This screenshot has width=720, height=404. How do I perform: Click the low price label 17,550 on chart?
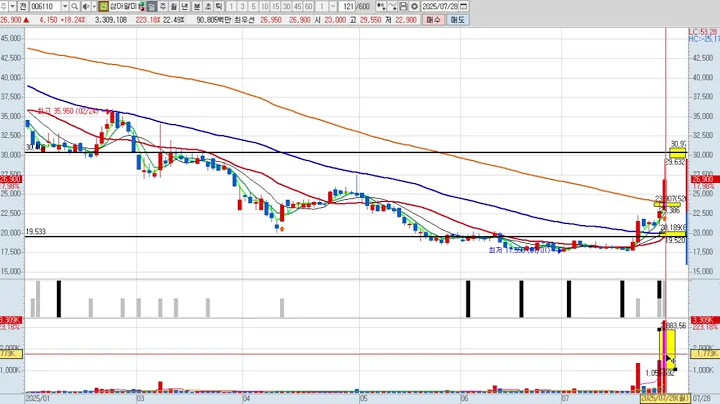519,250
